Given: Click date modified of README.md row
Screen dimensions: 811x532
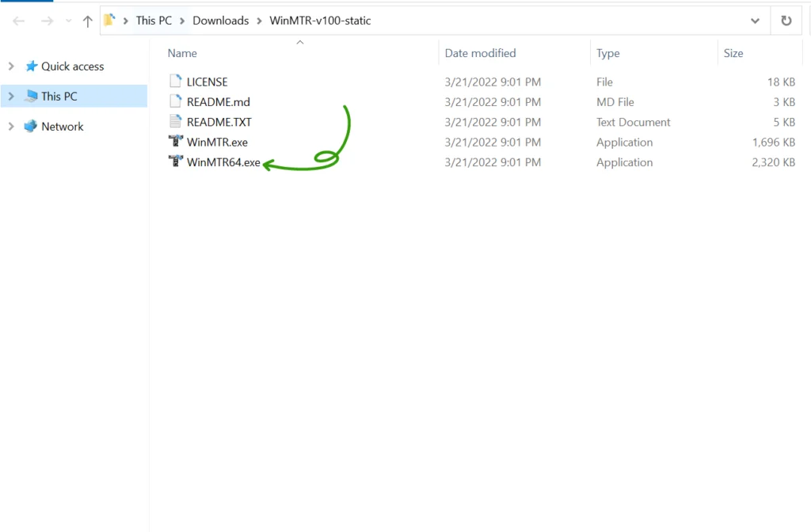Looking at the screenshot, I should click(x=493, y=102).
